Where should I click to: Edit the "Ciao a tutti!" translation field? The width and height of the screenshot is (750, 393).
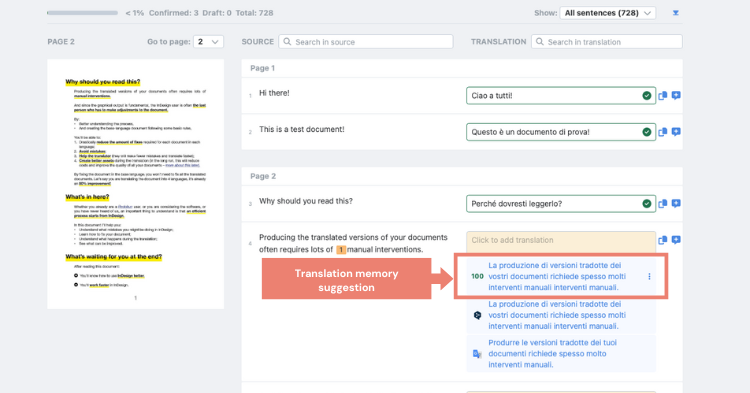(x=561, y=96)
